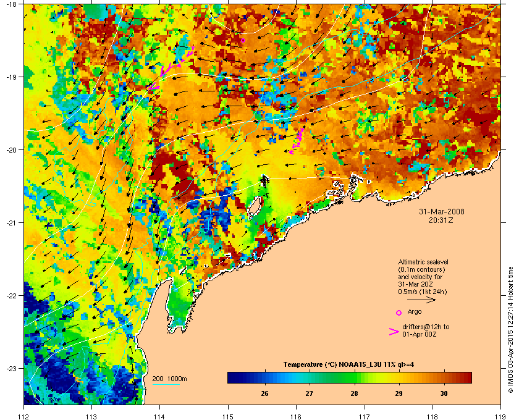Click the longitude axis label 117
The image size is (519, 420).
point(365,416)
